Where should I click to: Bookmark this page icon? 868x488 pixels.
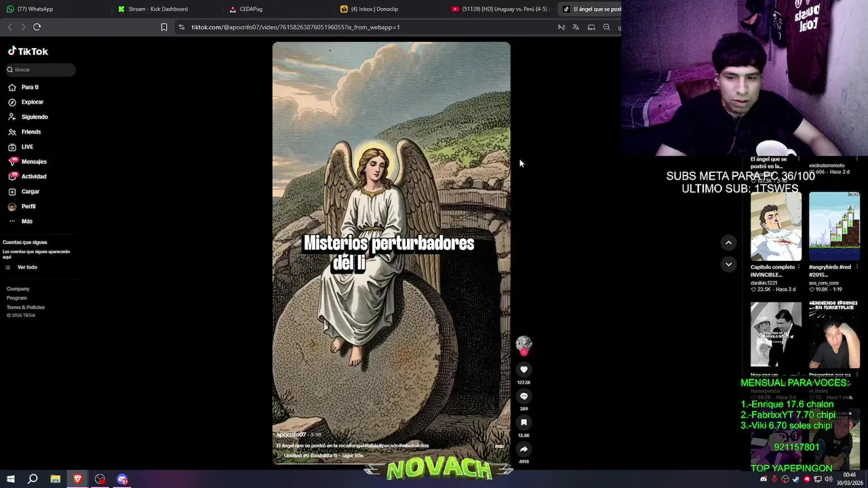coord(163,27)
